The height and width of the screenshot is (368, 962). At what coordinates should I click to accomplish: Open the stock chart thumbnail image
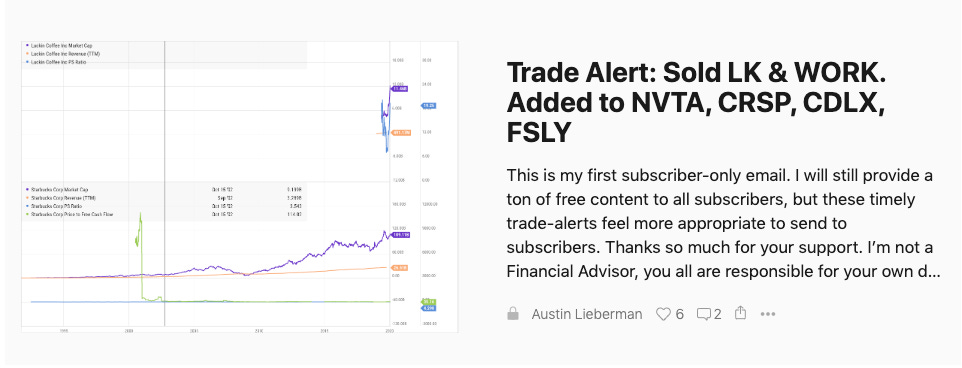point(240,187)
